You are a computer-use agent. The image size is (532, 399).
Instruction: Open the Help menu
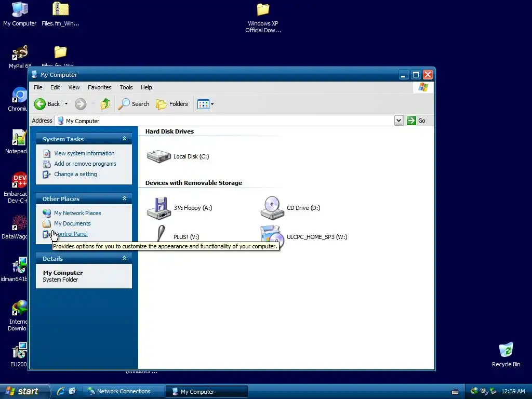[146, 87]
